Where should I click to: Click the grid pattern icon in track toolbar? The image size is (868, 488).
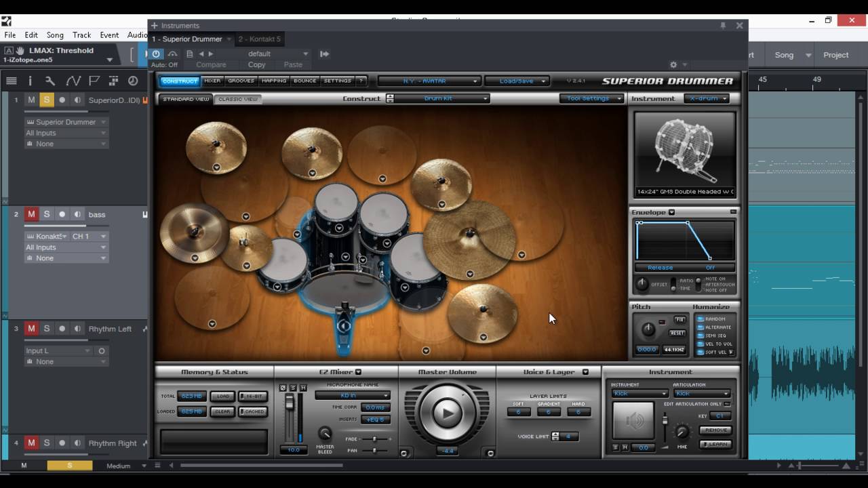pyautogui.click(x=113, y=81)
